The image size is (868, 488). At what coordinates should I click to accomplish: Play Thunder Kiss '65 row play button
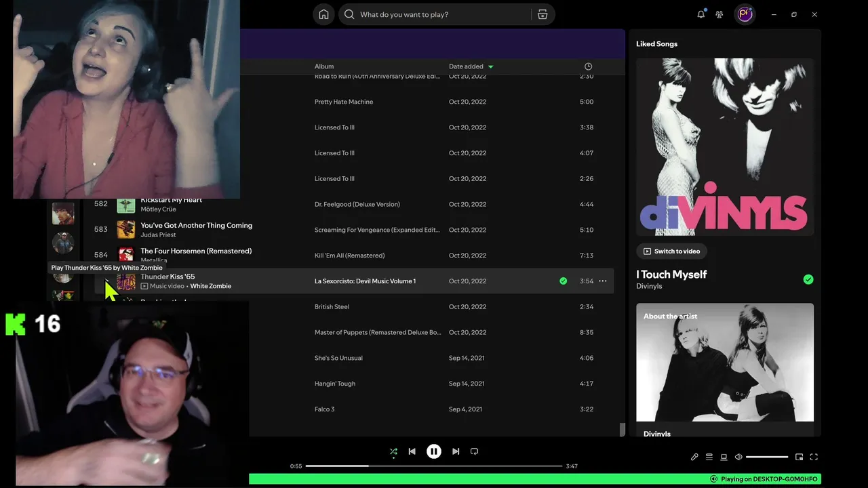106,281
